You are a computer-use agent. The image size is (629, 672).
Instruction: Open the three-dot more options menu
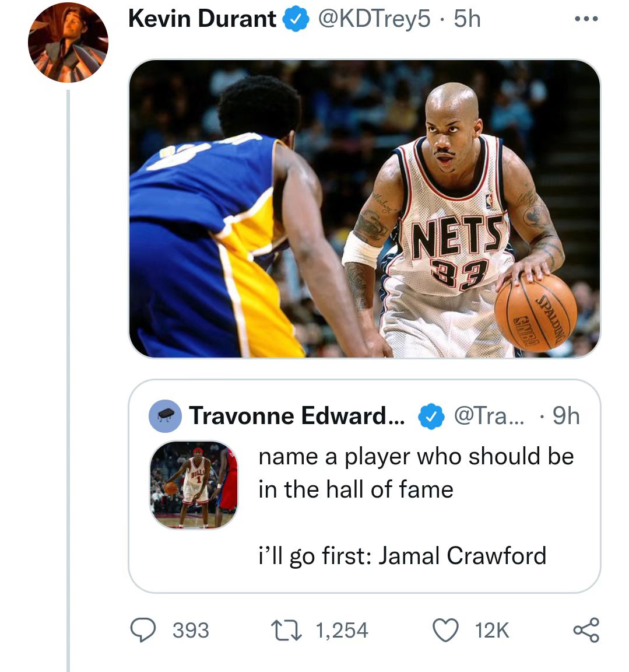coord(586,19)
